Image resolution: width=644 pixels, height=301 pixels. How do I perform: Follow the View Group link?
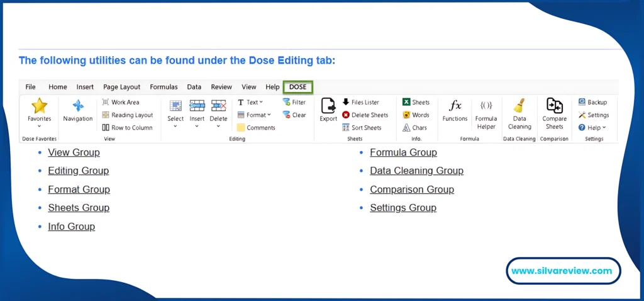pos(74,152)
